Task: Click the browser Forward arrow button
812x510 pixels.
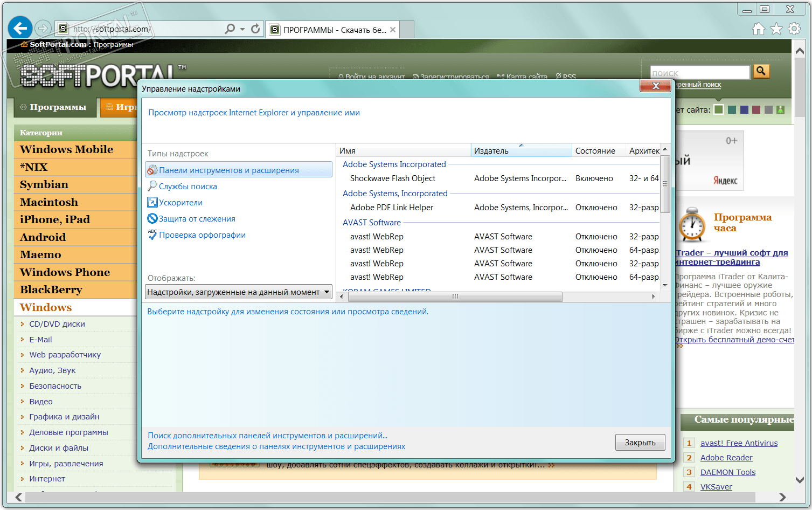Action: (43, 28)
